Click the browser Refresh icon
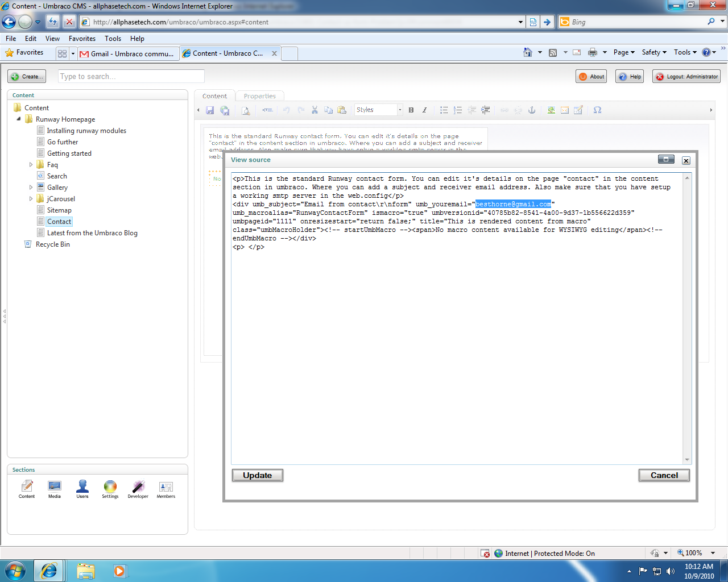Screen dimensions: 728x582 (x=53, y=22)
